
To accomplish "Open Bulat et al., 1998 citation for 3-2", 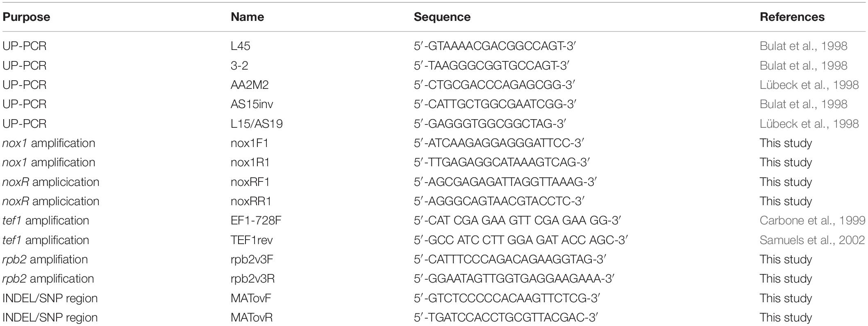I will (x=803, y=66).
